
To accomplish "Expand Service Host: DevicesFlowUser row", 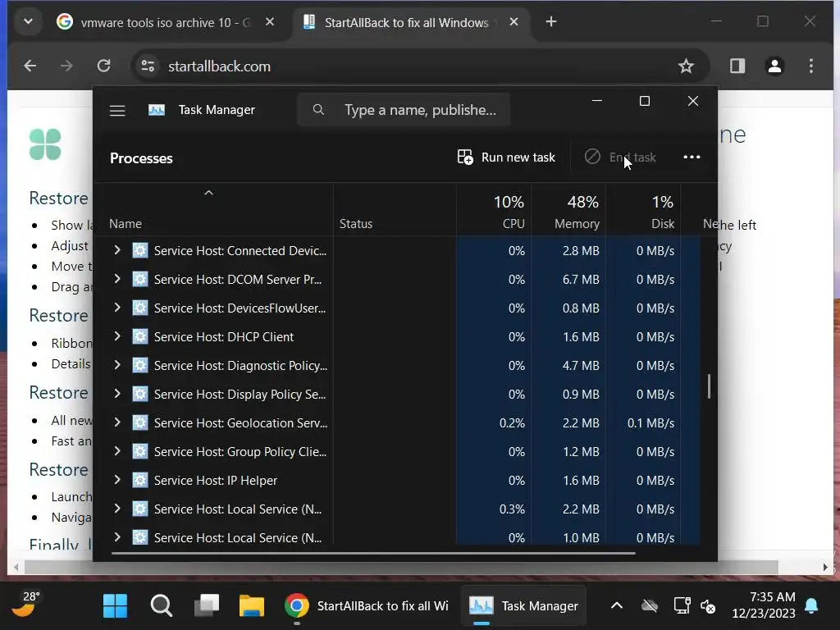I will click(116, 308).
